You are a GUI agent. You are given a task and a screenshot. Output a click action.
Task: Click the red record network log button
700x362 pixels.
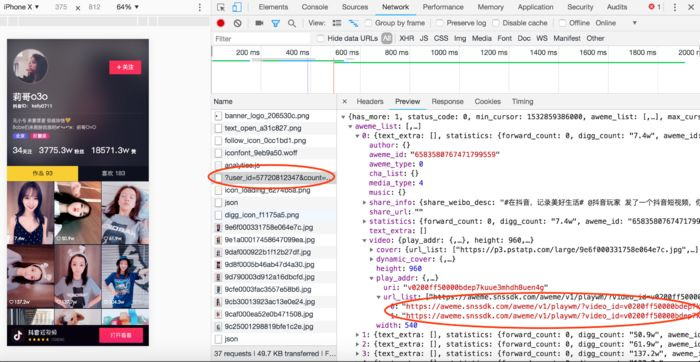click(221, 23)
